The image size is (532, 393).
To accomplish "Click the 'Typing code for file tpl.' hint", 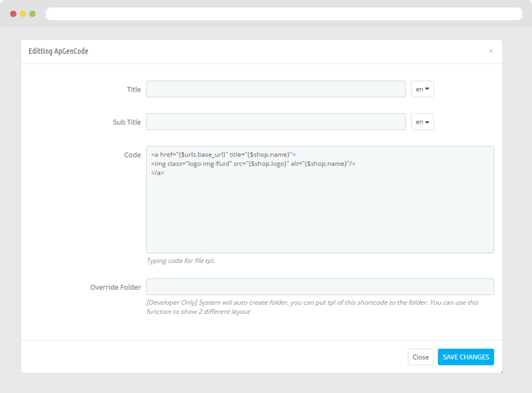I will (180, 261).
